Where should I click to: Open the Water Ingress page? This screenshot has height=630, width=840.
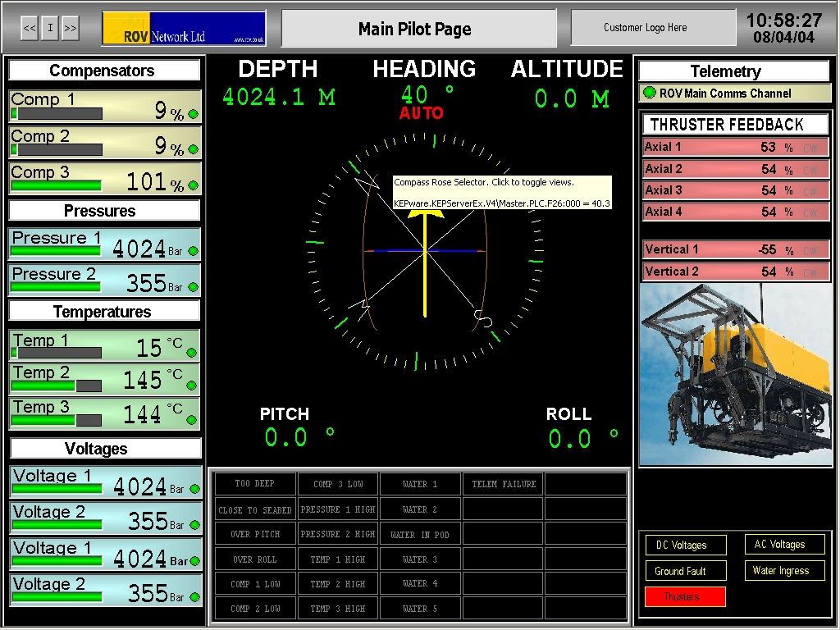780,571
